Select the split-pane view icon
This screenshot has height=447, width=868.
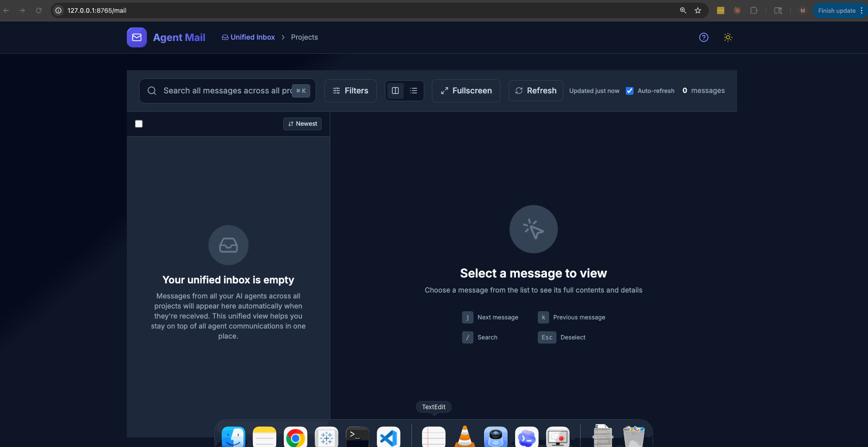tap(395, 90)
